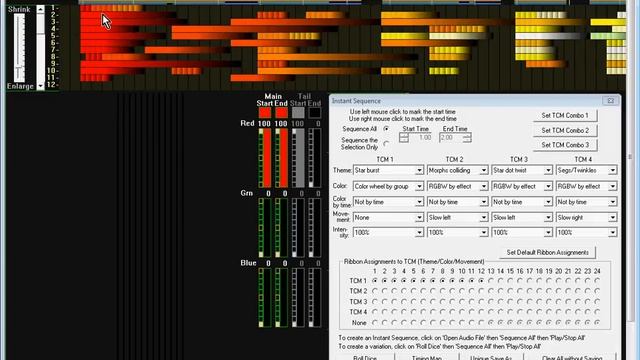Click the End Time spinner arrows
Viewport: 640px width, 360px height.
coord(467,138)
